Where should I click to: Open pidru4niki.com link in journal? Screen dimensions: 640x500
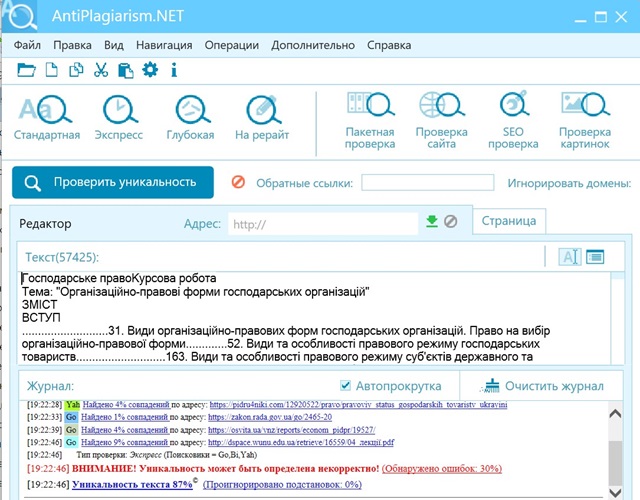click(358, 404)
